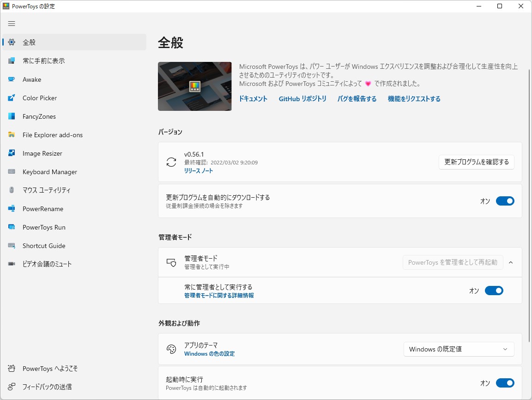
Task: Click the 全般 page heading
Action: 171,43
